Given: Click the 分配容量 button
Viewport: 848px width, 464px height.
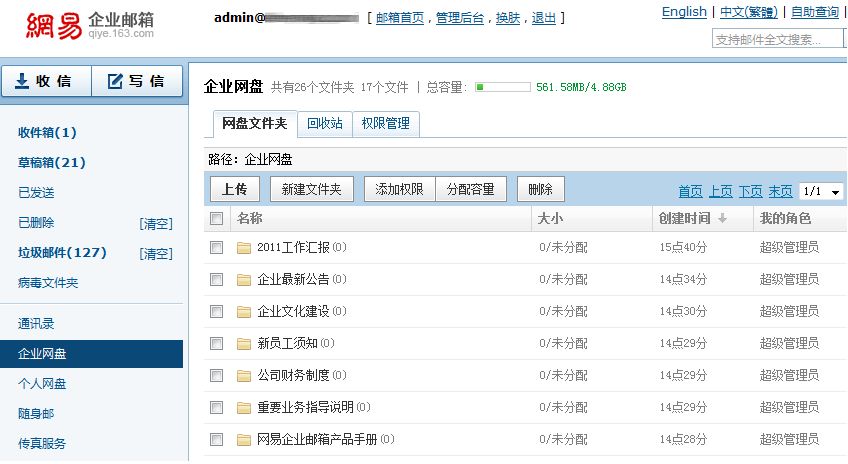Looking at the screenshot, I should 471,189.
